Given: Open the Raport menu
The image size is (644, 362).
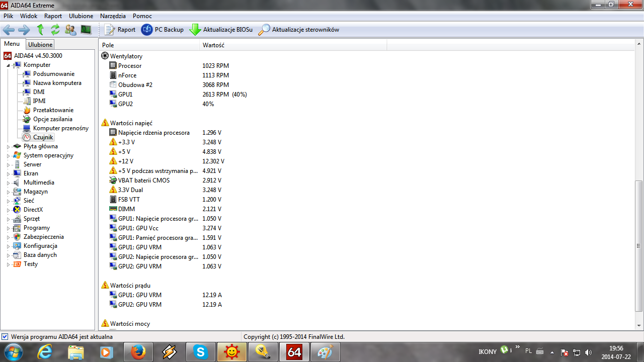Looking at the screenshot, I should click(x=53, y=16).
